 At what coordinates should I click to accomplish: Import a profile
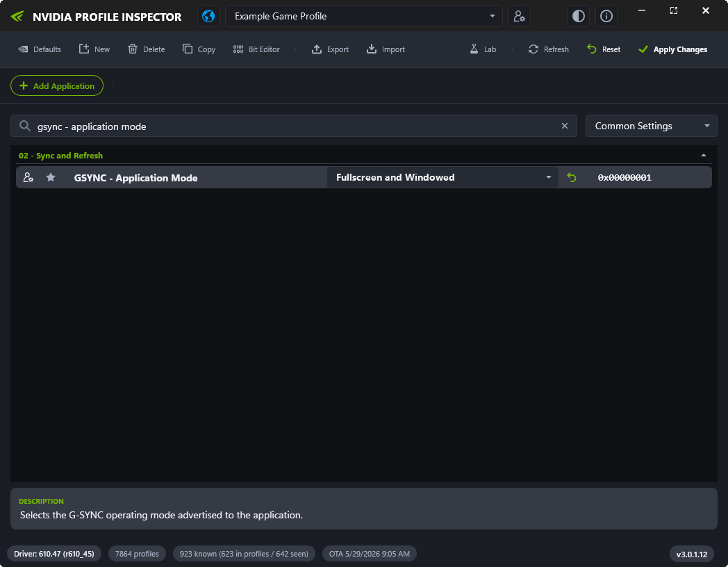(x=386, y=49)
